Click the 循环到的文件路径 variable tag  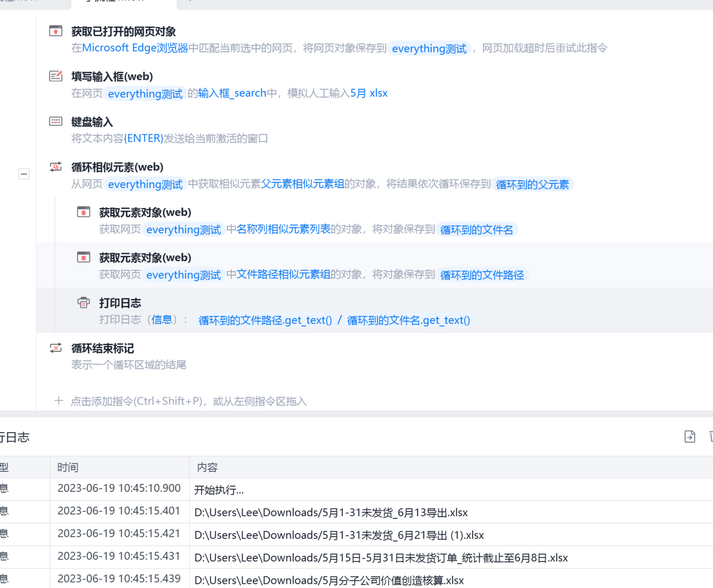pyautogui.click(x=481, y=275)
